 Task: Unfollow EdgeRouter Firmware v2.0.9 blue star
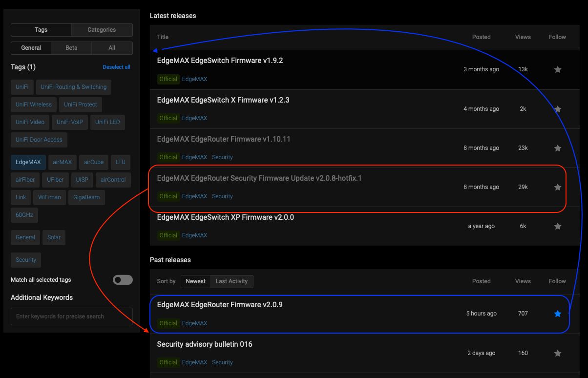point(557,314)
